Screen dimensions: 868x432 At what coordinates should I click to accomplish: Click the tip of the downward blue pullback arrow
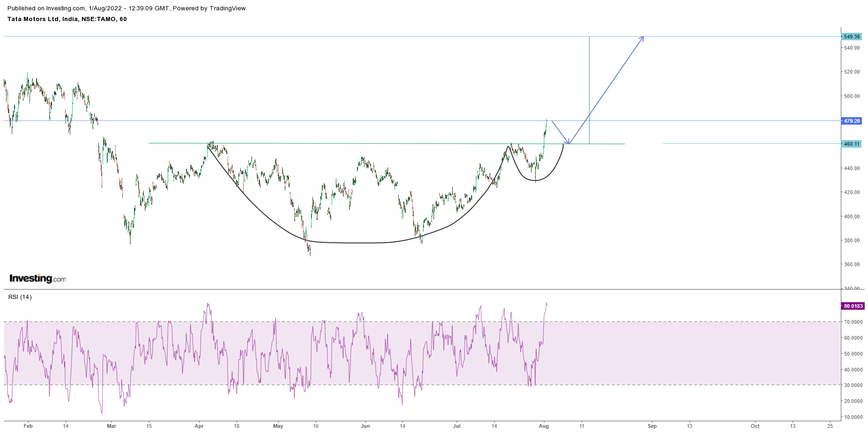tap(568, 142)
